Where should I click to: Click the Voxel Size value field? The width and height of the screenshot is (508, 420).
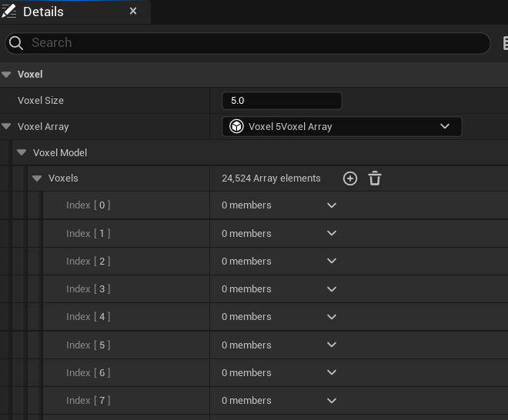pos(282,101)
